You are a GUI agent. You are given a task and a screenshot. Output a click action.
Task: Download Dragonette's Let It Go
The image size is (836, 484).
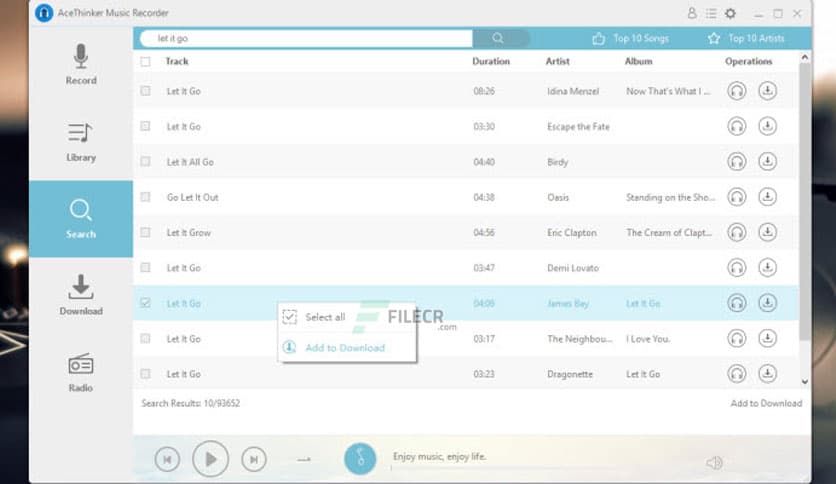click(767, 373)
